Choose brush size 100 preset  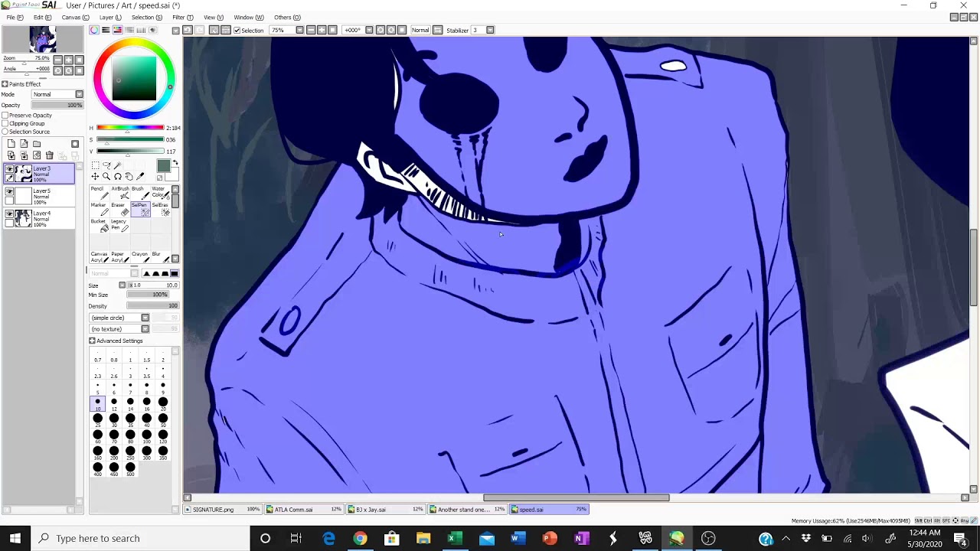pyautogui.click(x=146, y=437)
